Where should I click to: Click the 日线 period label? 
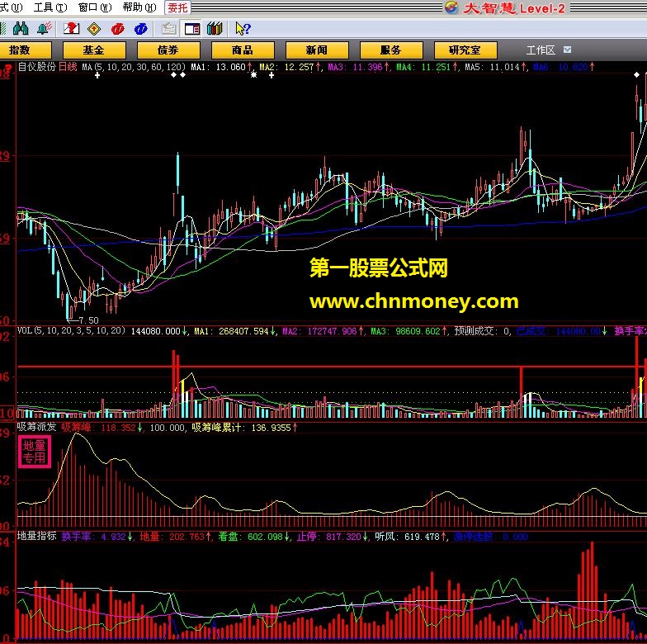68,67
